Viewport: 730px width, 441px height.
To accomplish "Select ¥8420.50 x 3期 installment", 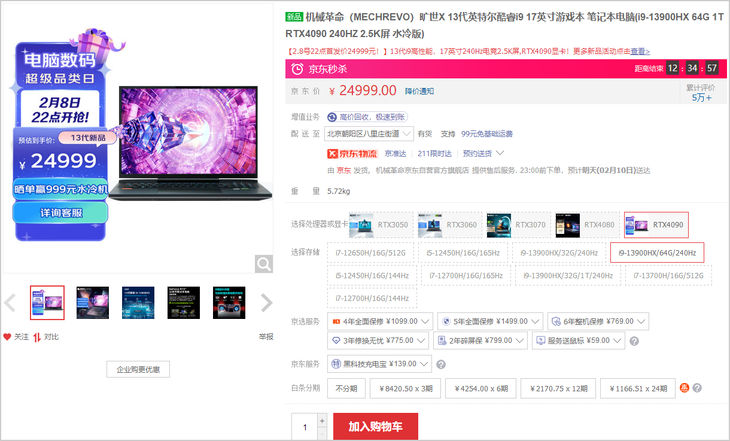I will (406, 388).
